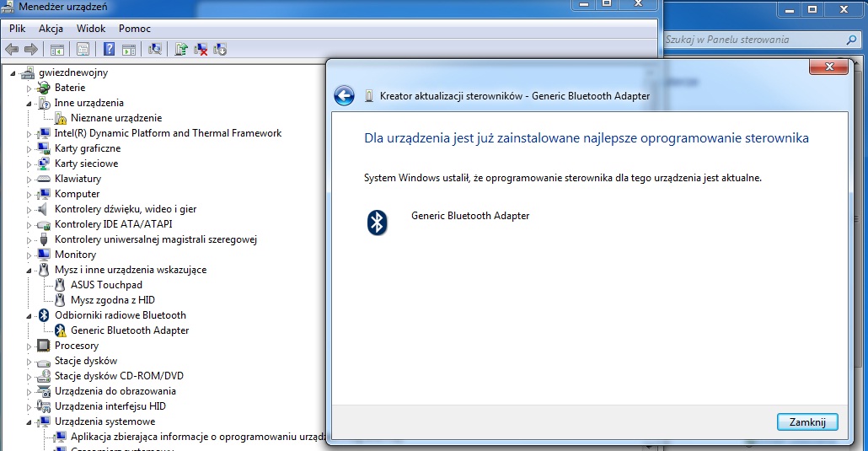This screenshot has width=868, height=451.
Task: Open the Akcja menu
Action: click(51, 29)
